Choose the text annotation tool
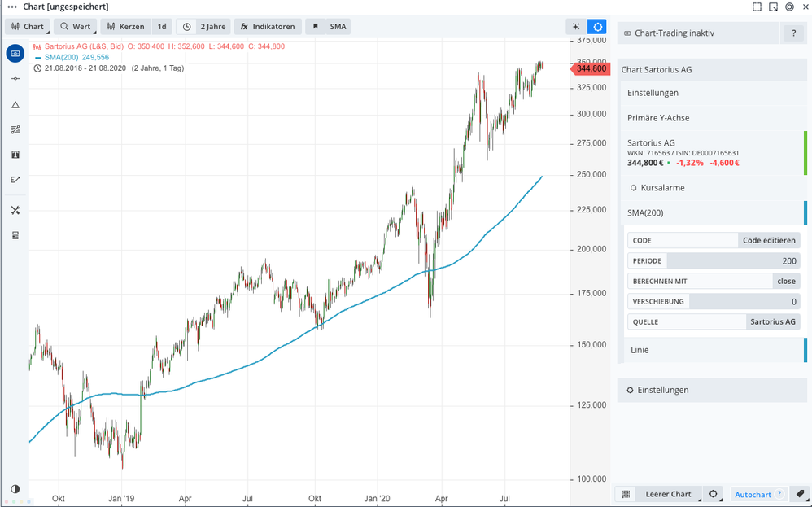812x507 pixels. (15, 155)
